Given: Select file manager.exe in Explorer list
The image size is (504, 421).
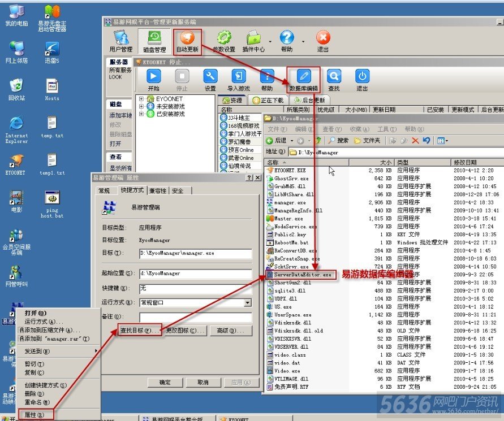Looking at the screenshot, I should [290, 203].
